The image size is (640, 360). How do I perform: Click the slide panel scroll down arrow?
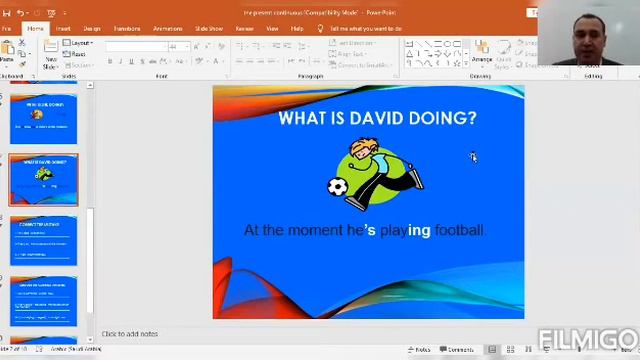90,339
